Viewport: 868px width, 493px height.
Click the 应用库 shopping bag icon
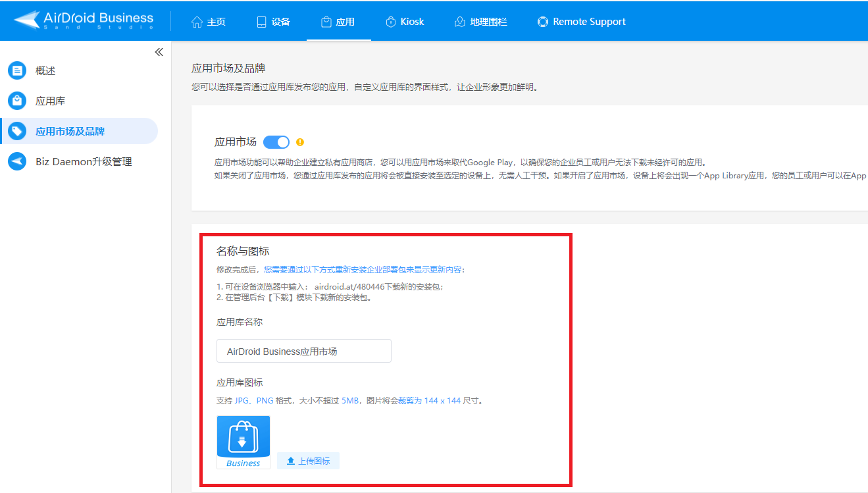[17, 101]
